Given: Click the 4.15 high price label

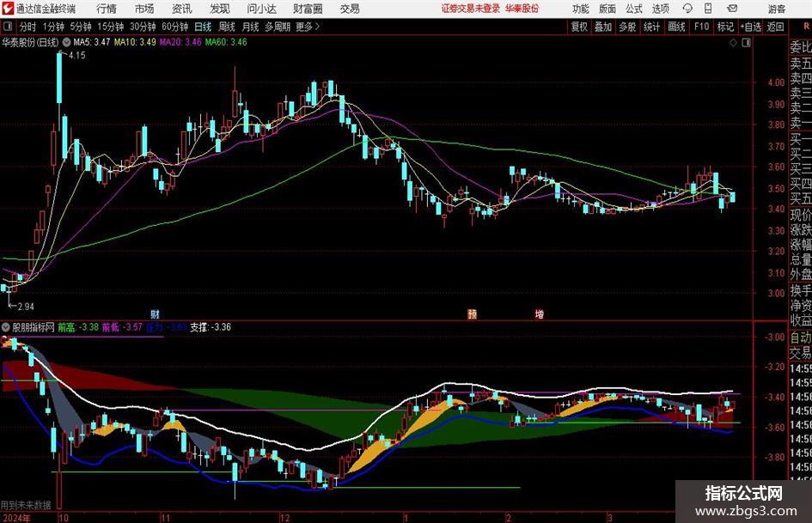Looking at the screenshot, I should (76, 55).
